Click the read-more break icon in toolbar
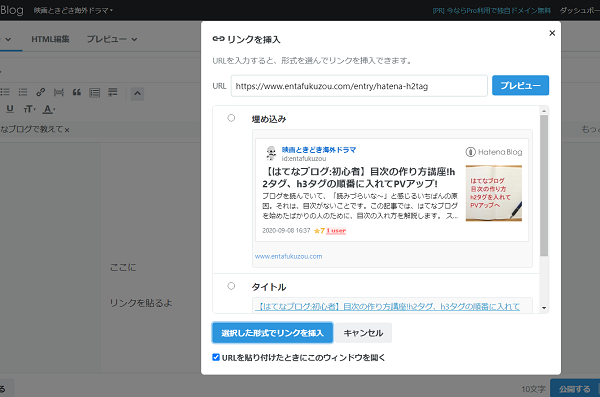Screen dimensions: 600x397 [x=59, y=92]
